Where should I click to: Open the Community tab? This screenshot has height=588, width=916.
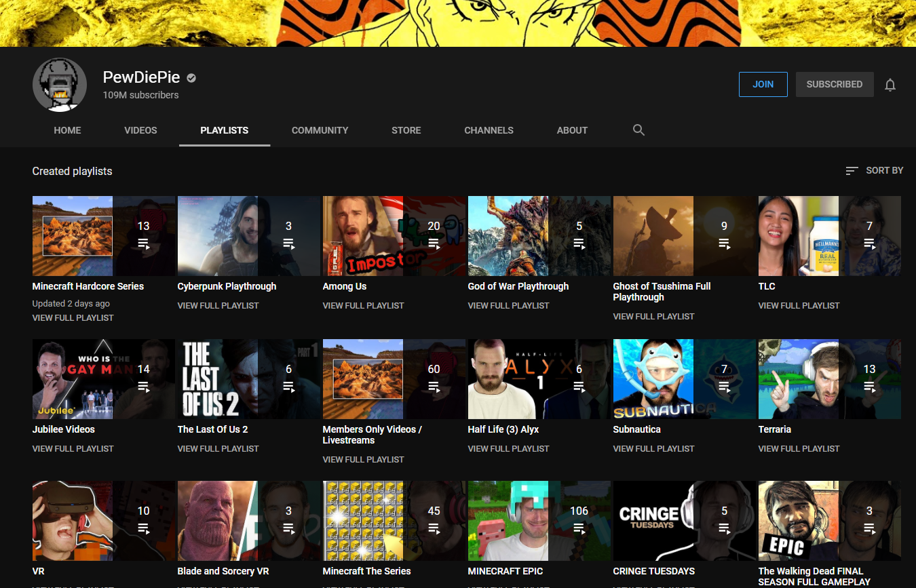pyautogui.click(x=320, y=130)
